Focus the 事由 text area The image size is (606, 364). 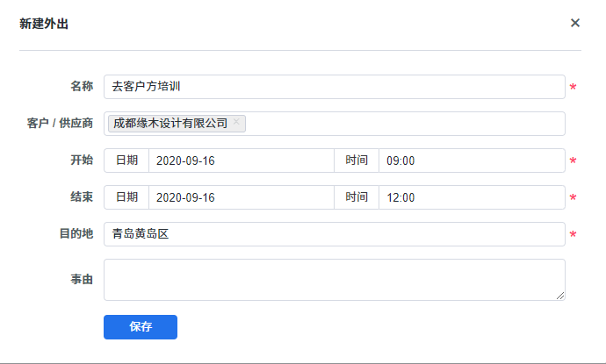334,280
